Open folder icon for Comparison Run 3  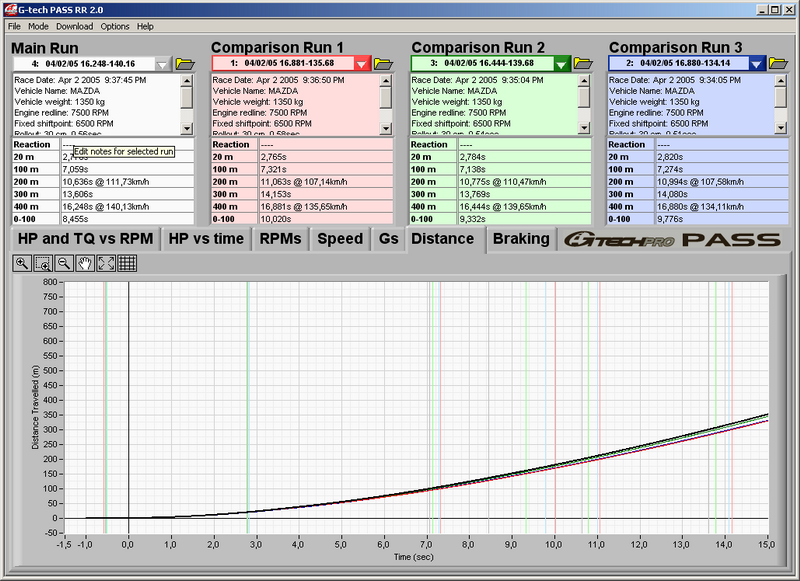click(778, 63)
